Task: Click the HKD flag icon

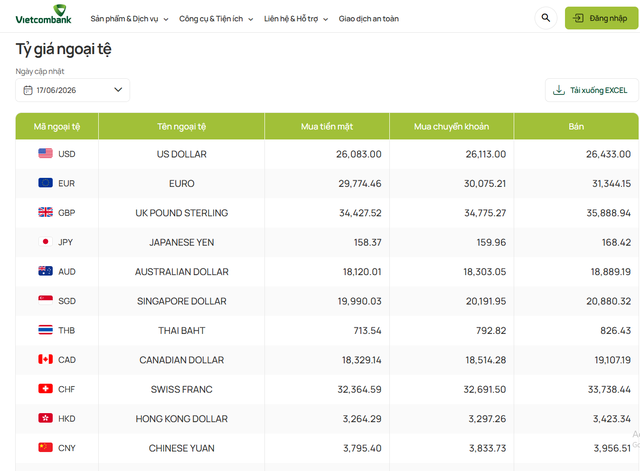Action: click(x=45, y=418)
